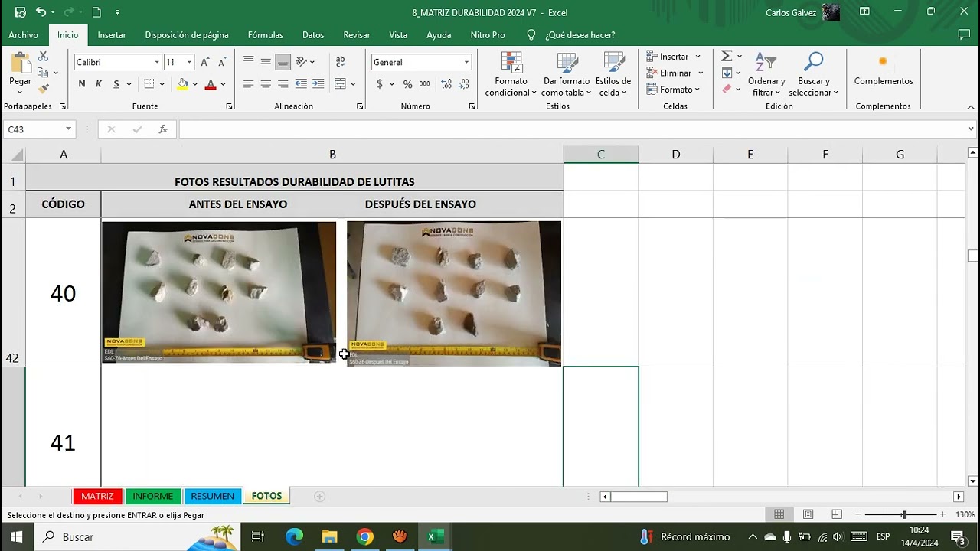Click the AutoSum sigma icon
This screenshot has width=980, height=551.
[x=727, y=56]
